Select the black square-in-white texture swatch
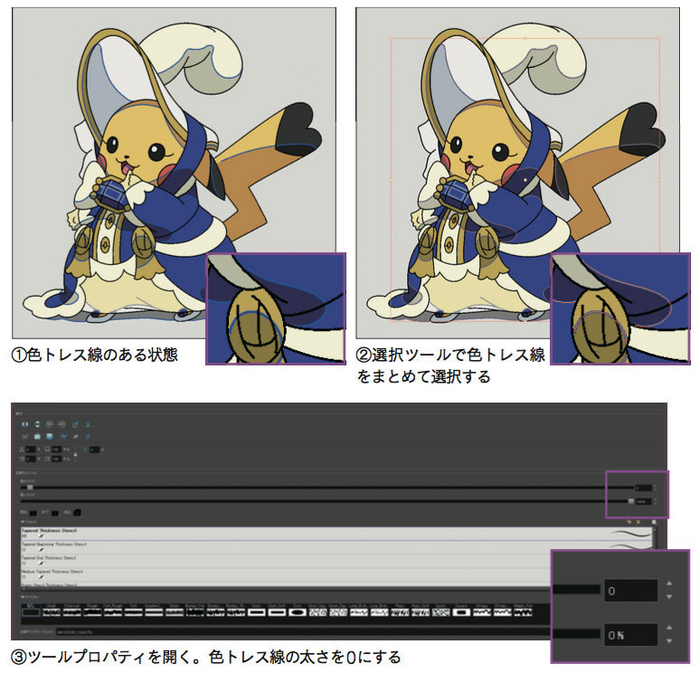Viewport: 699px width, 673px height. click(x=461, y=612)
